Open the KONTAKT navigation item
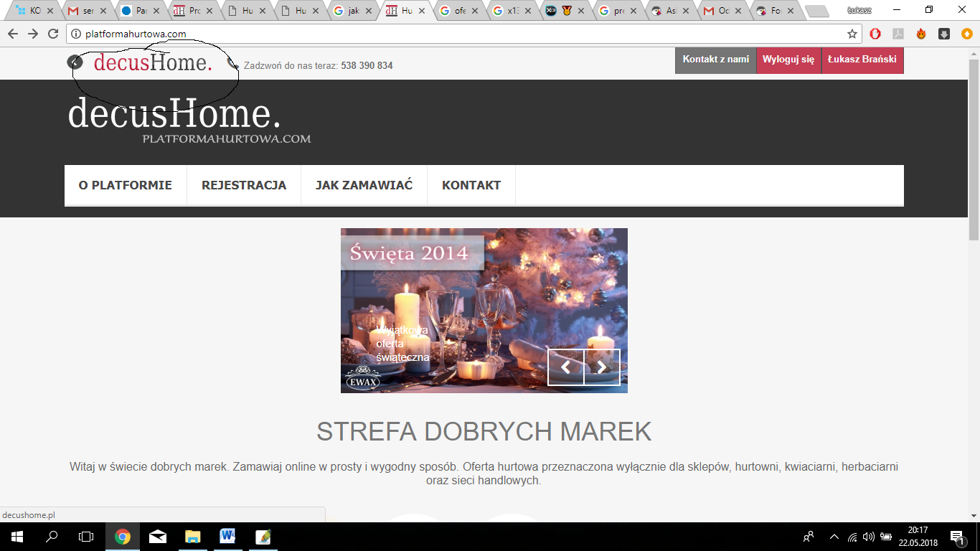Viewport: 980px width, 551px height. pyautogui.click(x=471, y=185)
